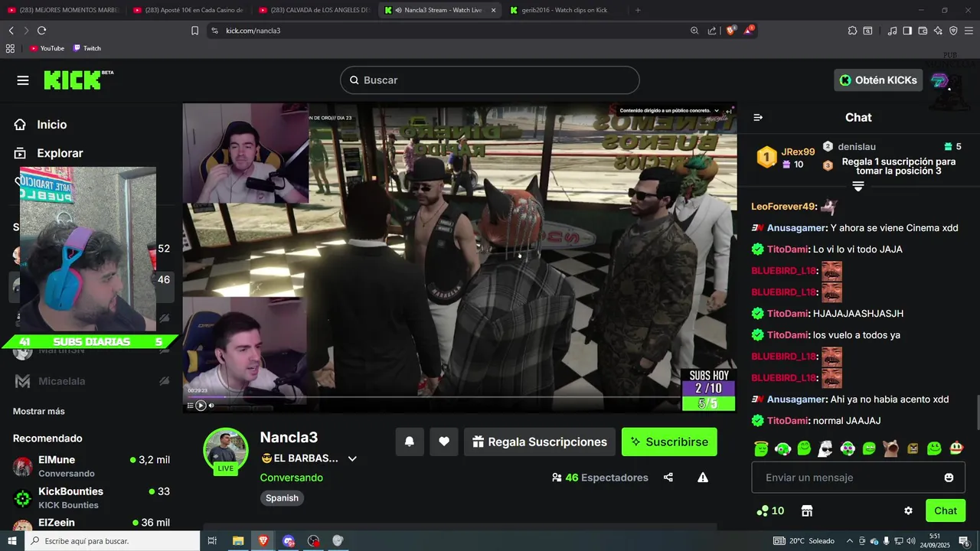
Task: Click the Obtén KICKs button
Action: (878, 80)
